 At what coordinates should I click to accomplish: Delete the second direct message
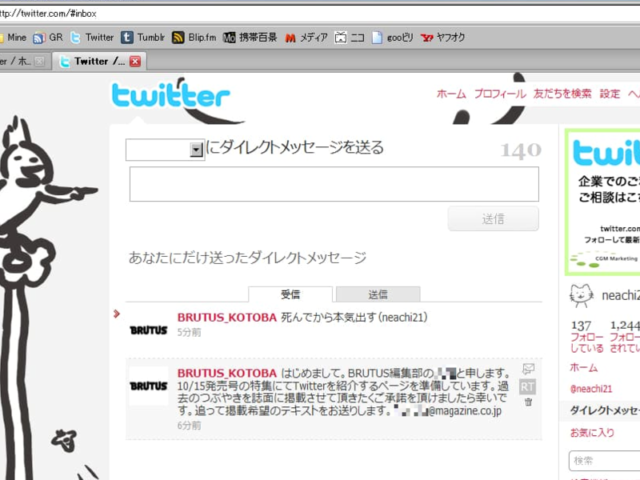529,402
